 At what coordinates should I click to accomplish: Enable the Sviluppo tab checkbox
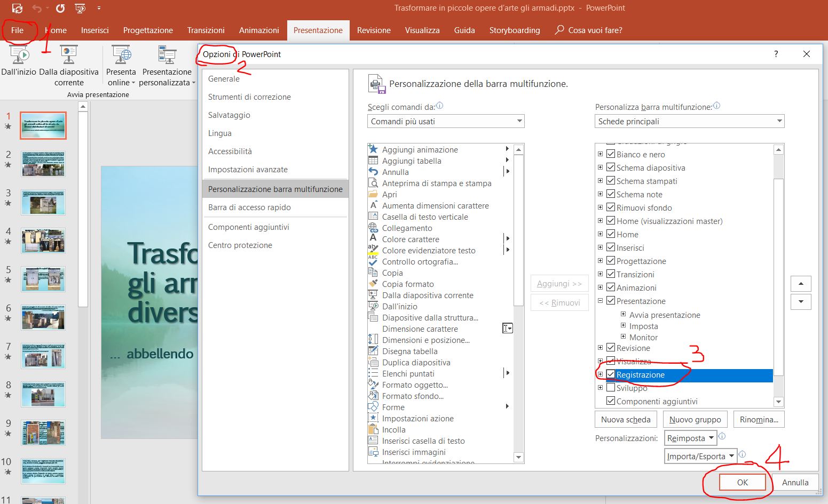pos(611,388)
